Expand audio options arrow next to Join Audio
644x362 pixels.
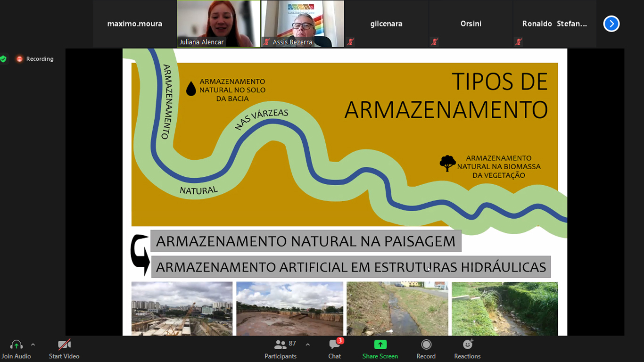coord(33,345)
